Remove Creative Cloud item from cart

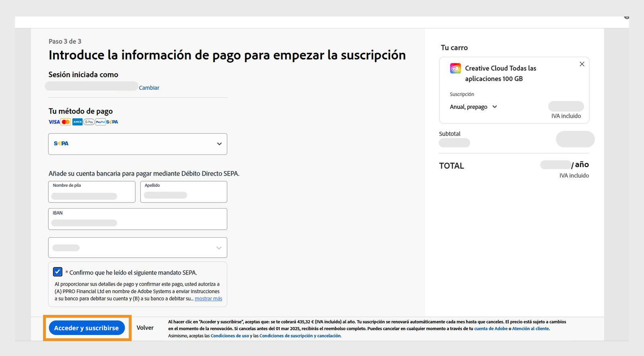[x=582, y=64]
